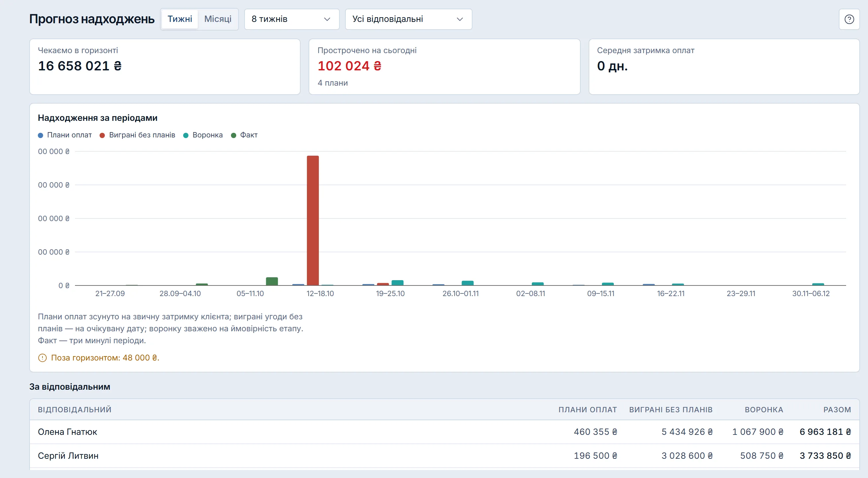868x478 pixels.
Task: Click the chevron in 8 тижнів dropdown
Action: 327,19
